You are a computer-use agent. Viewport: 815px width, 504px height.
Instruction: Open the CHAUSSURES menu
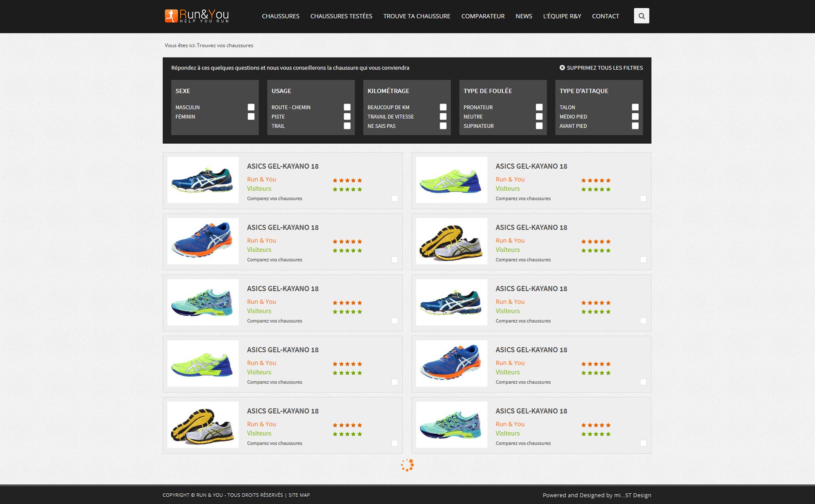(281, 16)
